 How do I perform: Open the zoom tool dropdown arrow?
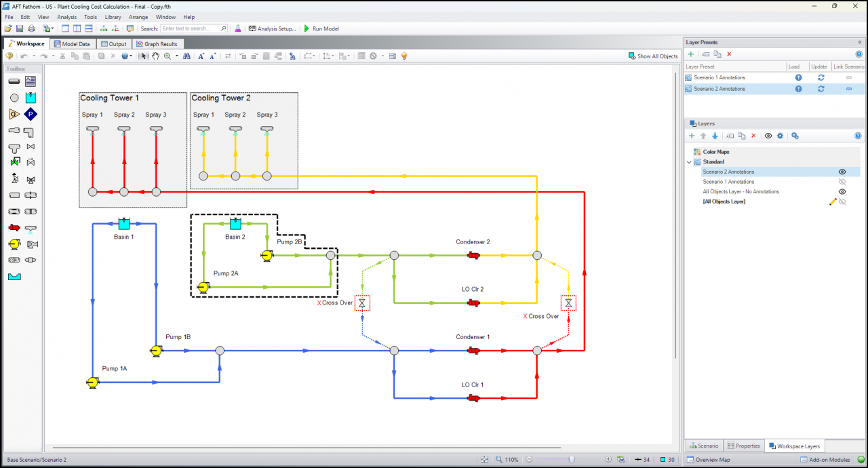(177, 56)
